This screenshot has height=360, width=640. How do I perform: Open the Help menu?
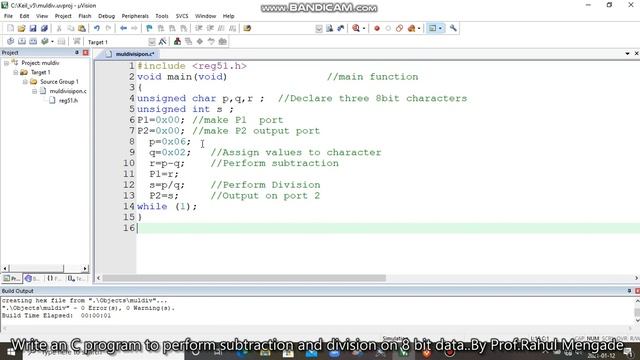coord(228,16)
